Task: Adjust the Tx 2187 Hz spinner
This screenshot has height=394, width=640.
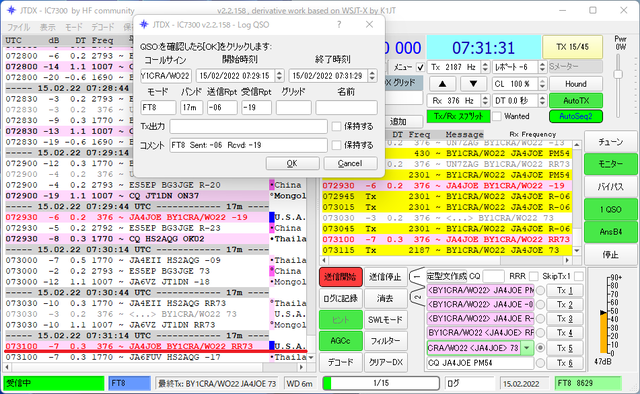Action: pyautogui.click(x=485, y=67)
